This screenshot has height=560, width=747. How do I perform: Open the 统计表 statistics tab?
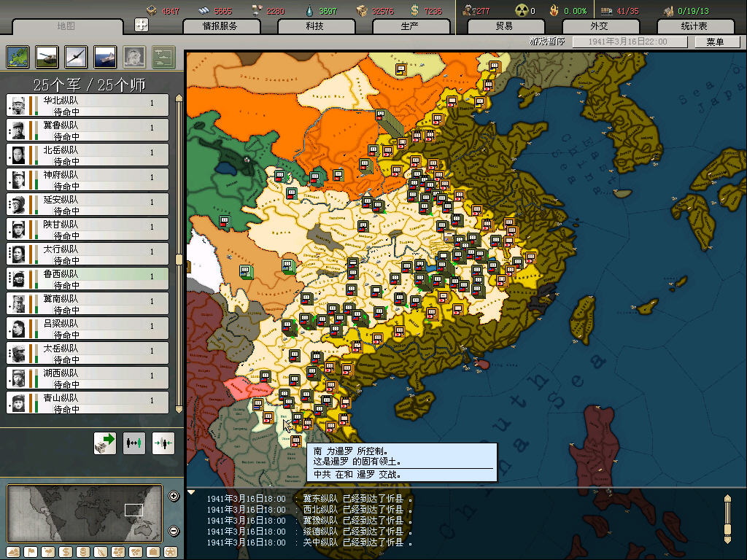coord(695,26)
